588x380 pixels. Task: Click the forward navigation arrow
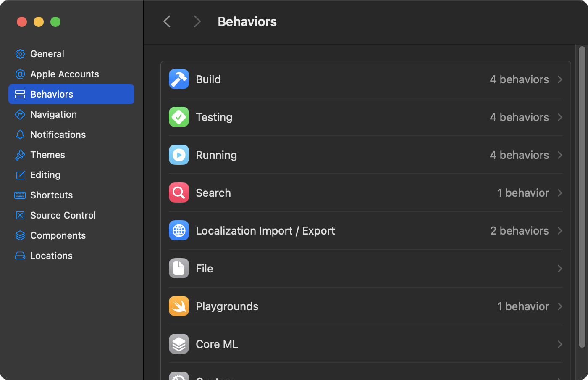point(197,21)
